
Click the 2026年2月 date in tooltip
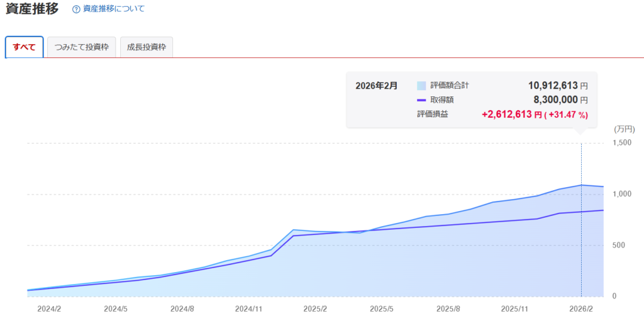377,86
